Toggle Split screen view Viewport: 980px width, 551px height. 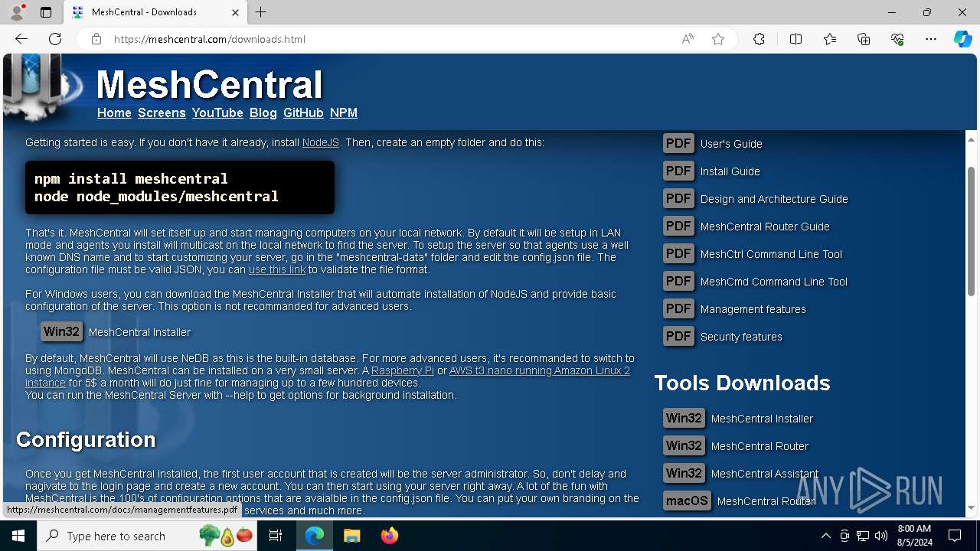pyautogui.click(x=795, y=39)
